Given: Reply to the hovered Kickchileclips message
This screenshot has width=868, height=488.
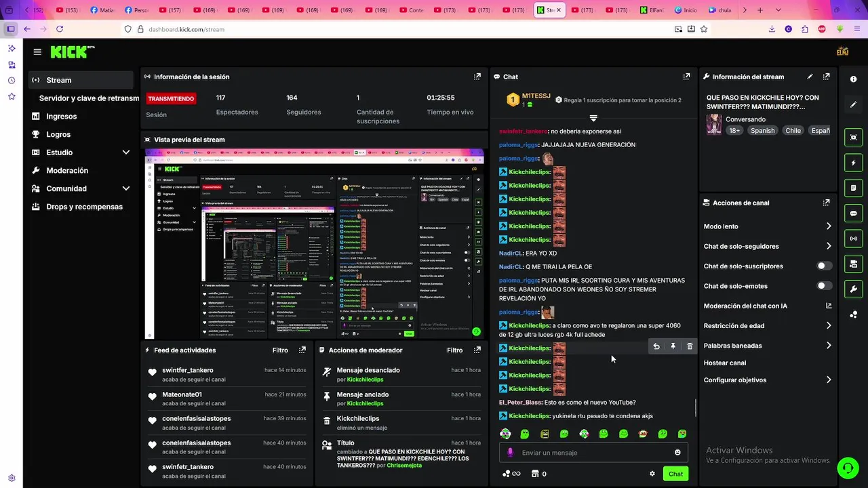Looking at the screenshot, I should click(656, 346).
